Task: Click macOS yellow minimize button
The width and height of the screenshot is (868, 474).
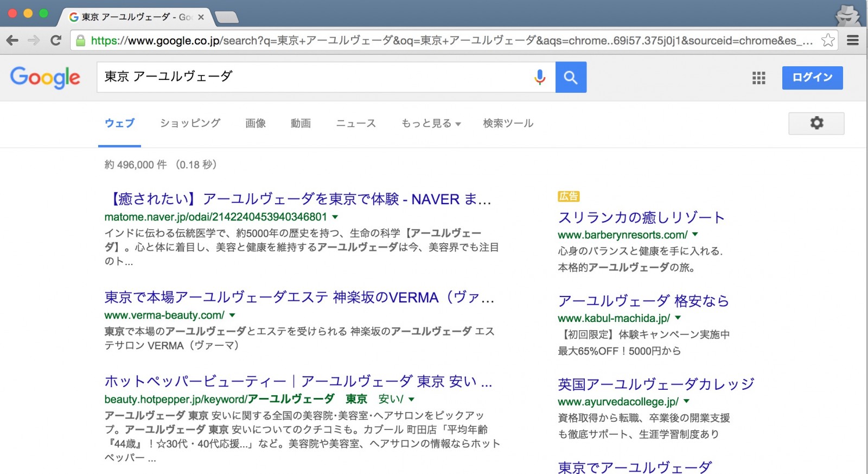Action: (x=28, y=13)
